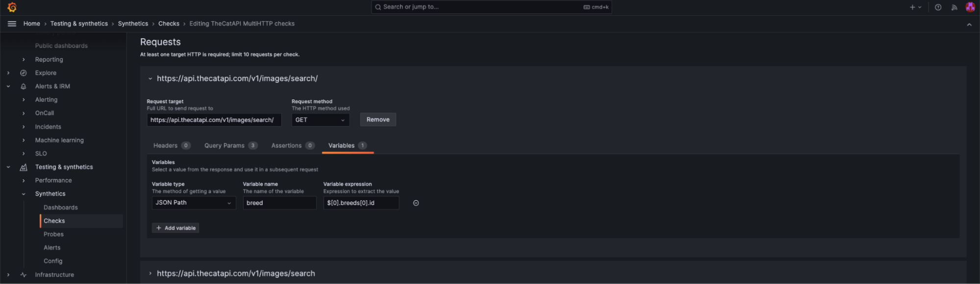Image resolution: width=980 pixels, height=284 pixels.
Task: Open Config under Synthetics
Action: (53, 261)
